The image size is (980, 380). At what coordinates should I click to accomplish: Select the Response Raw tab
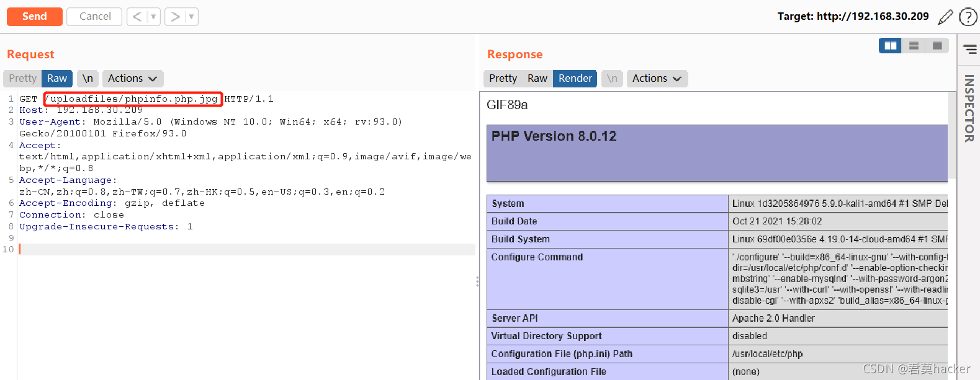pyautogui.click(x=537, y=79)
